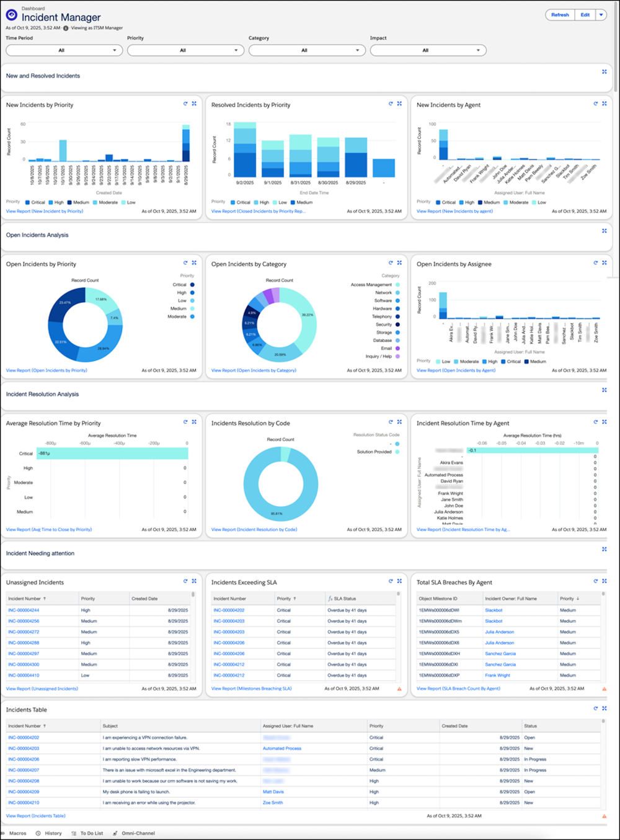Sort Incidents Exceeding SLA by Priority column
This screenshot has height=840, width=620.
pyautogui.click(x=286, y=599)
